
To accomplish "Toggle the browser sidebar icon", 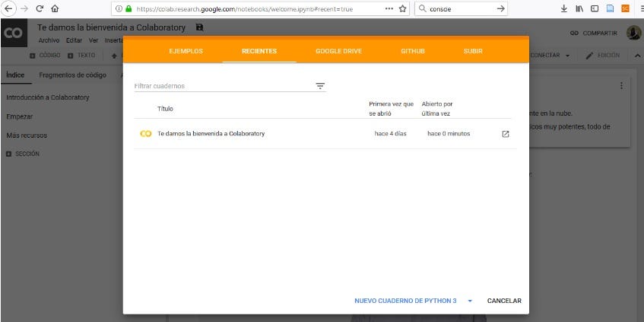I will pyautogui.click(x=595, y=8).
